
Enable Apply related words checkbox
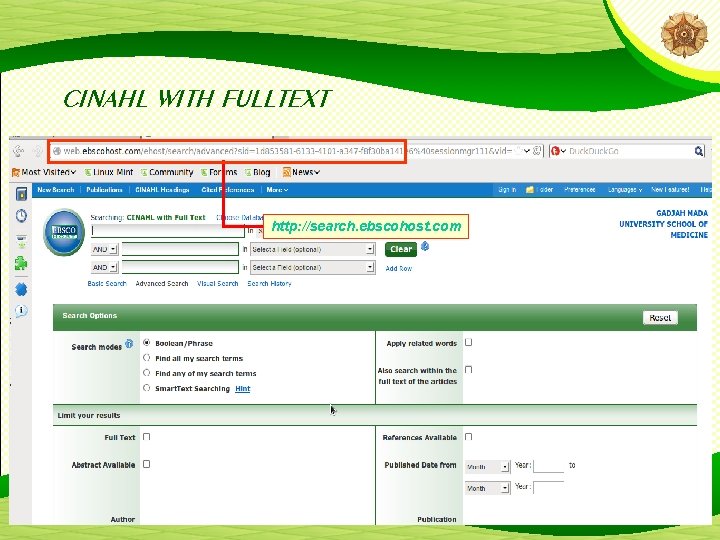tap(468, 343)
